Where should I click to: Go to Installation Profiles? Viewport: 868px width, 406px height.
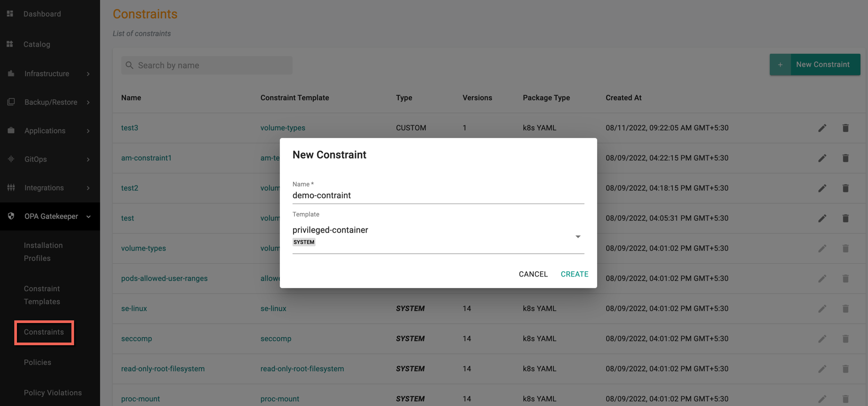click(x=43, y=252)
